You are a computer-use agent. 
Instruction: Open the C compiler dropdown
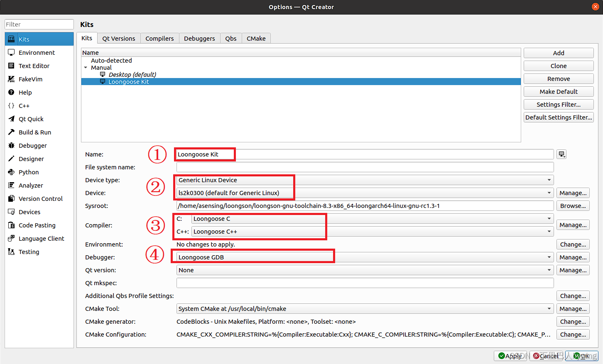tap(373, 218)
